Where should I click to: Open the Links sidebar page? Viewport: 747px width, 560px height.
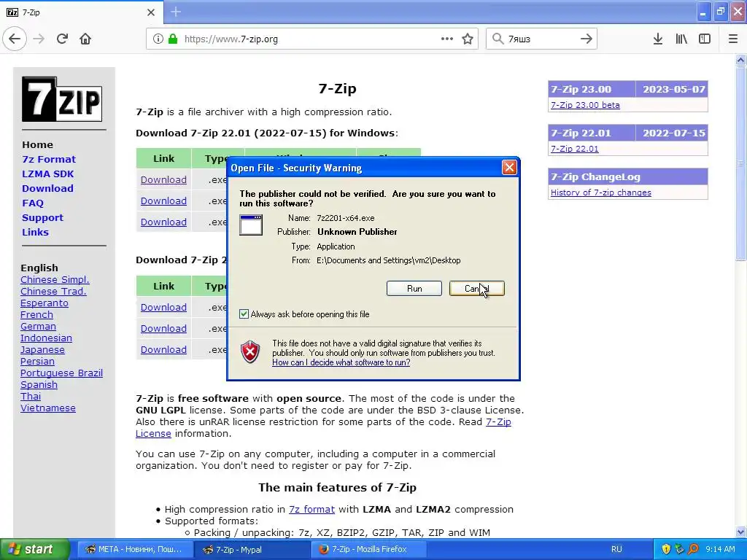(35, 233)
